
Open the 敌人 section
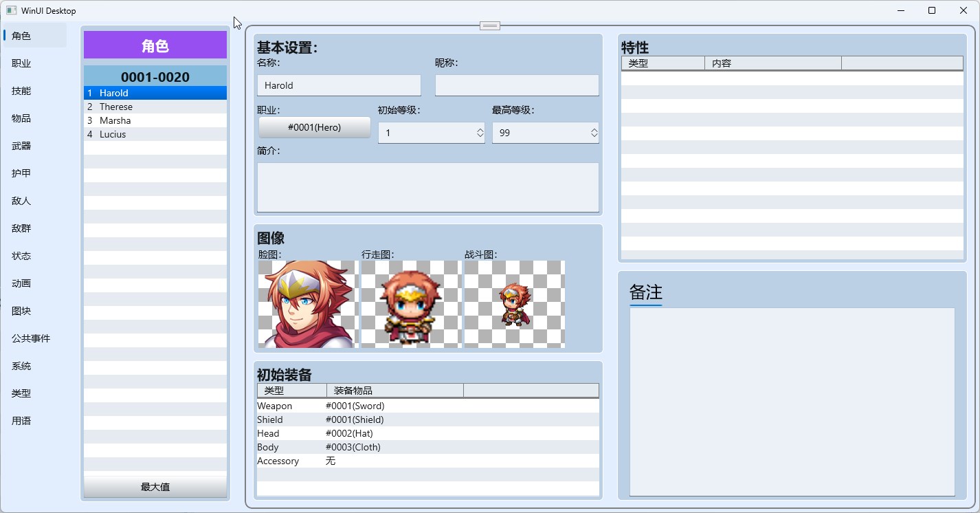pos(34,201)
